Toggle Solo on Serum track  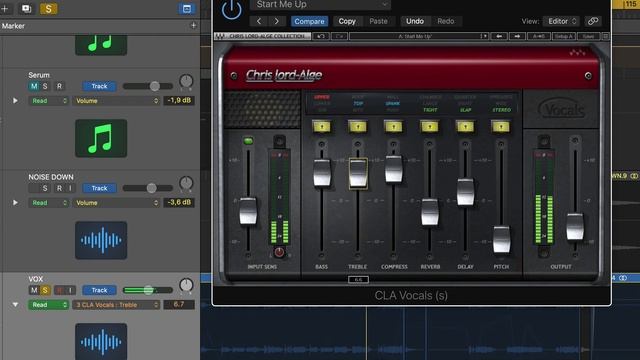click(45, 86)
